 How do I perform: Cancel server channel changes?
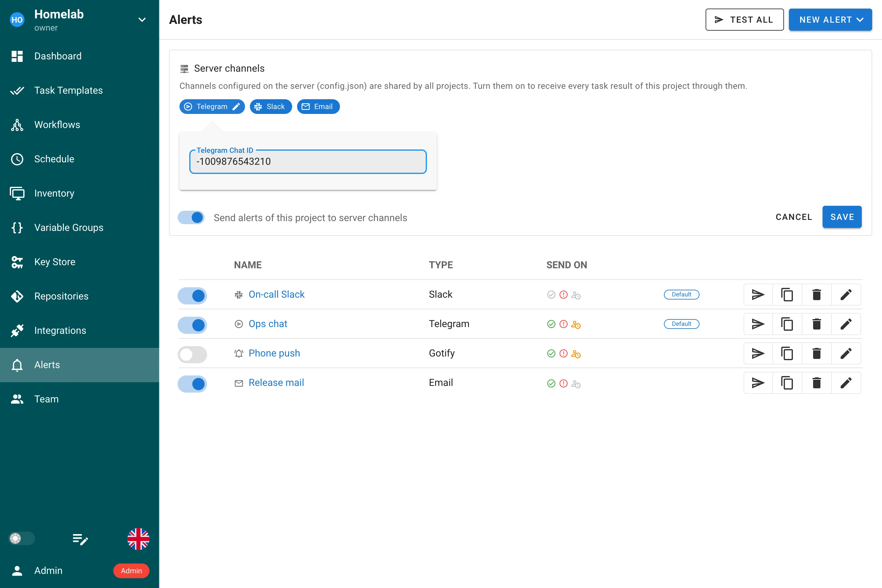(794, 217)
